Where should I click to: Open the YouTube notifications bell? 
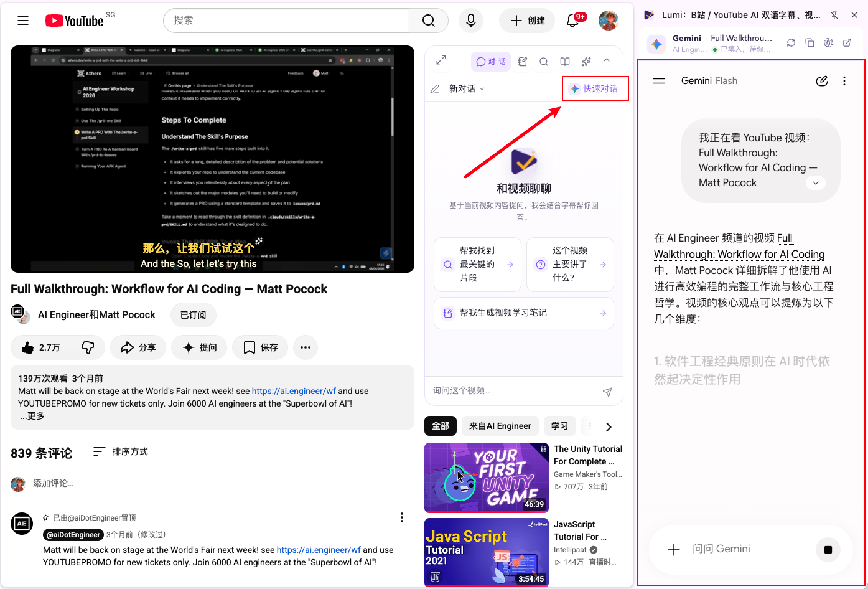pos(573,21)
